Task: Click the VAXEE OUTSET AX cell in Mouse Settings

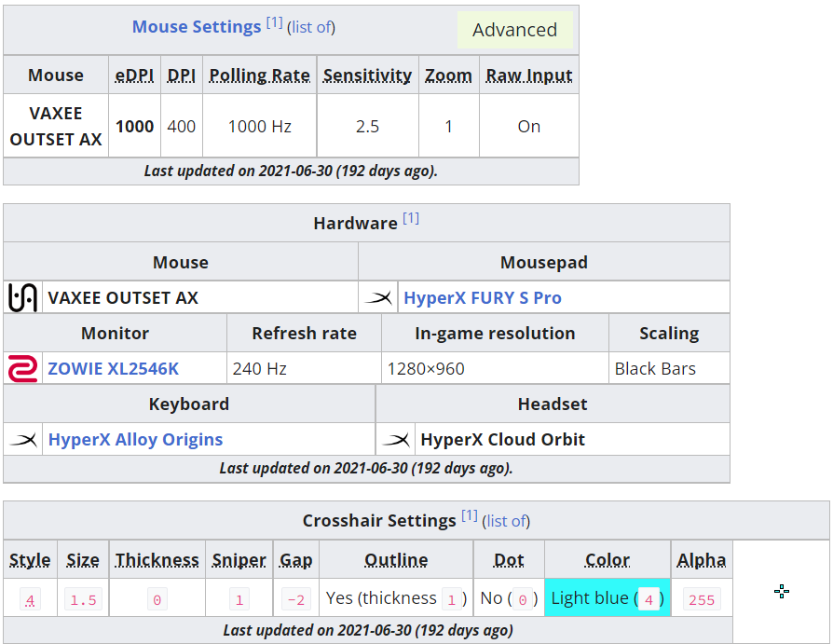Action: [x=56, y=127]
